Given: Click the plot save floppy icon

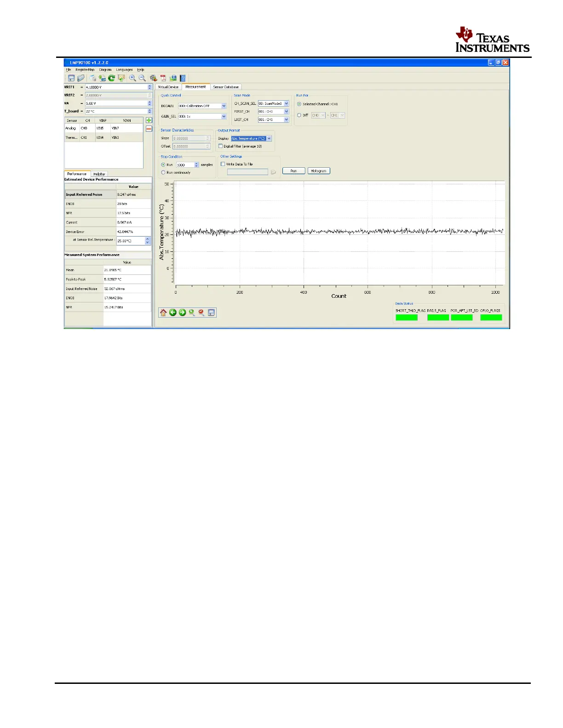Looking at the screenshot, I should [211, 313].
